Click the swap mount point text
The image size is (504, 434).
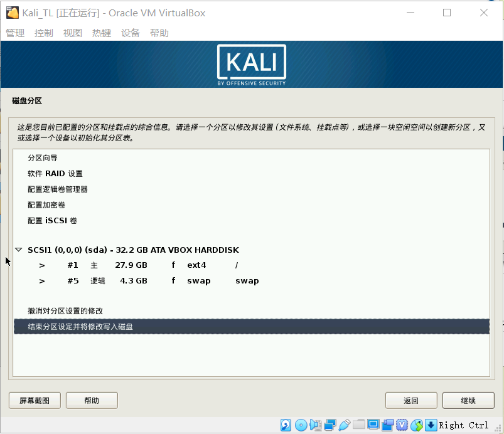click(x=247, y=281)
